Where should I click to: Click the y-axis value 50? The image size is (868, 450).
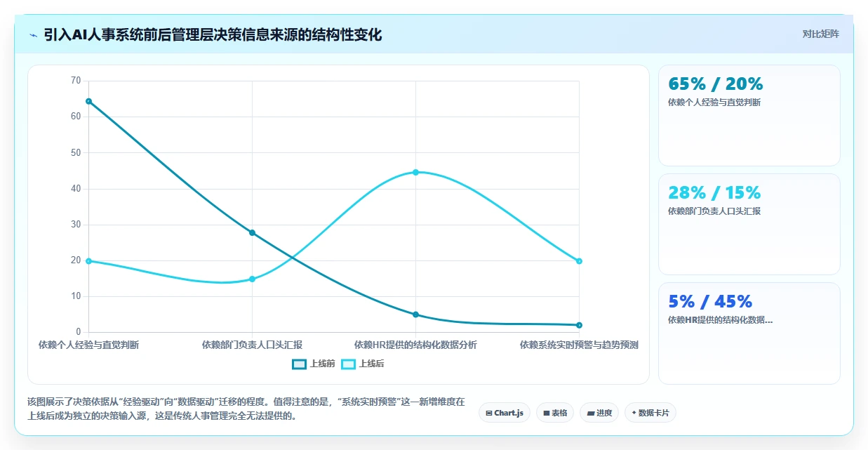click(x=76, y=152)
